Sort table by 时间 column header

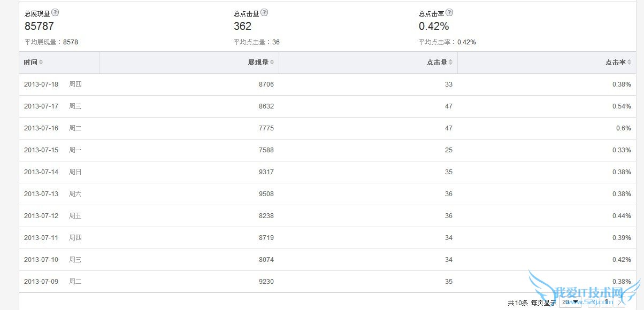(x=30, y=63)
